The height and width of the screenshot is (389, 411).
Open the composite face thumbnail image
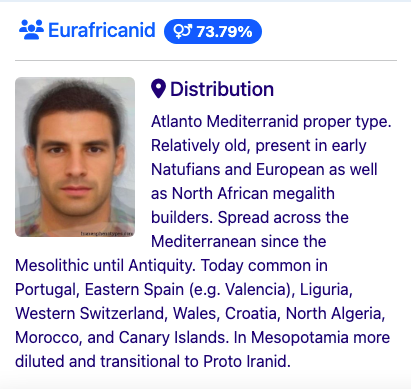[75, 157]
